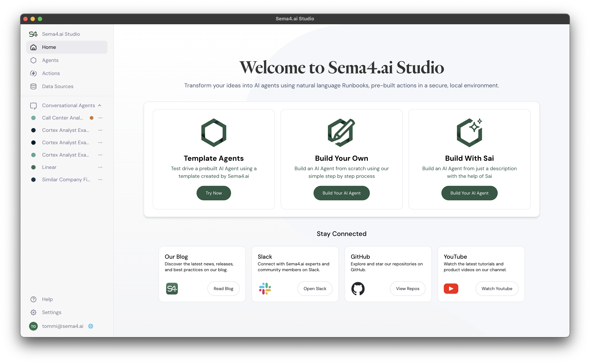This screenshot has width=590, height=364.
Task: Click the tommi@sema4.ai account label
Action: (x=63, y=326)
